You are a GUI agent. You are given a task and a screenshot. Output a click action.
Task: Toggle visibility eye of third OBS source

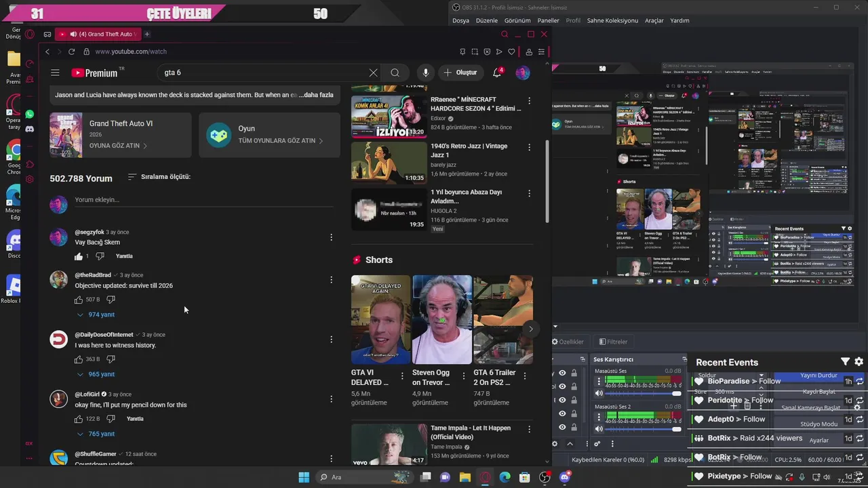(562, 400)
